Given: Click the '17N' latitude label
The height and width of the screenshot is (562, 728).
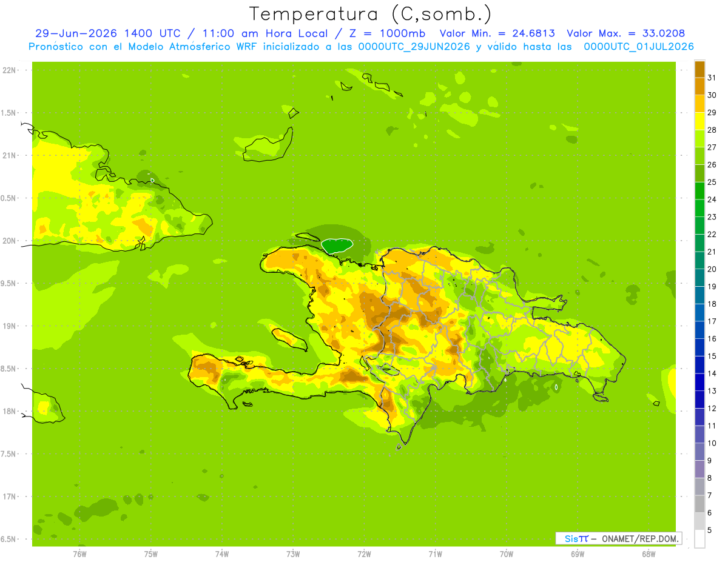Looking at the screenshot, I should pyautogui.click(x=10, y=497).
